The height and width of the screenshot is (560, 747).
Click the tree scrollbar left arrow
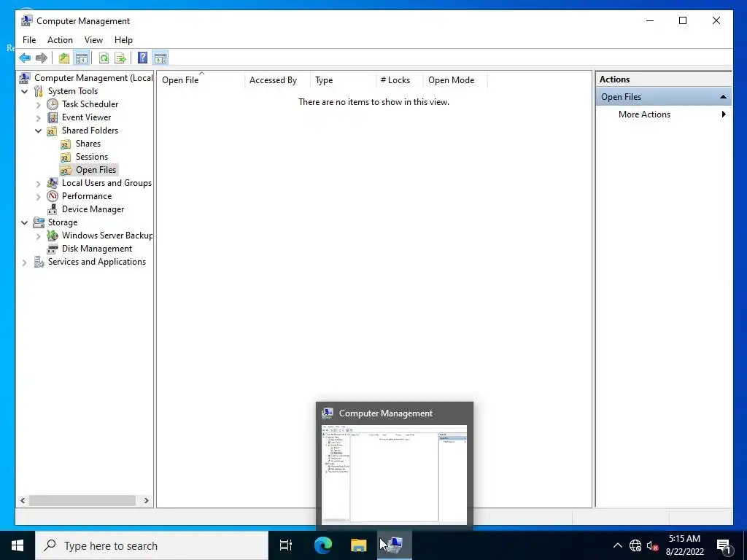[23, 500]
